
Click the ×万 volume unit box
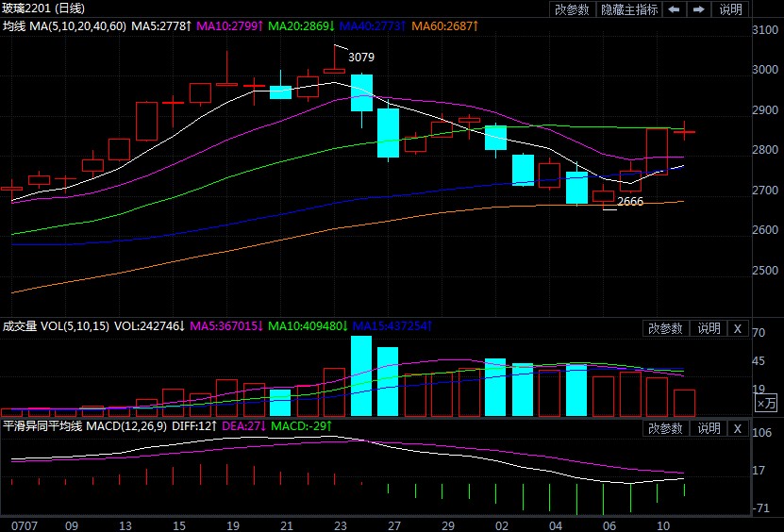click(x=768, y=403)
